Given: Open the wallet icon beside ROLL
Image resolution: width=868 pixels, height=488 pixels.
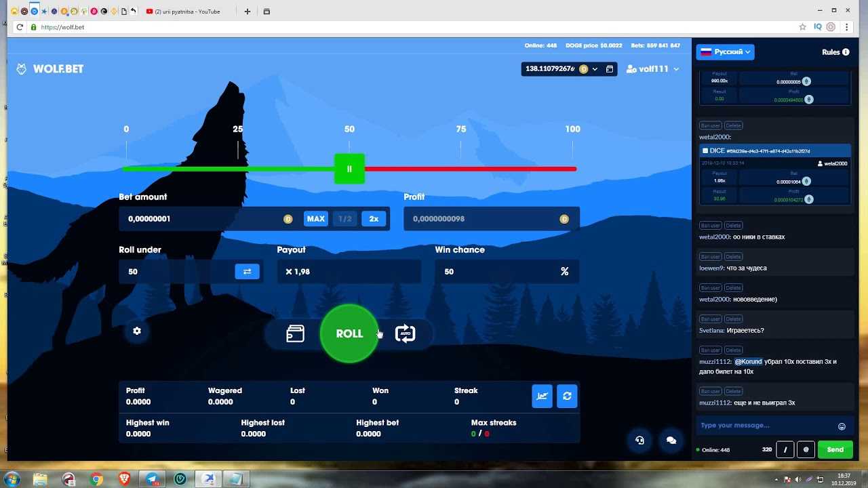Looking at the screenshot, I should (x=295, y=333).
